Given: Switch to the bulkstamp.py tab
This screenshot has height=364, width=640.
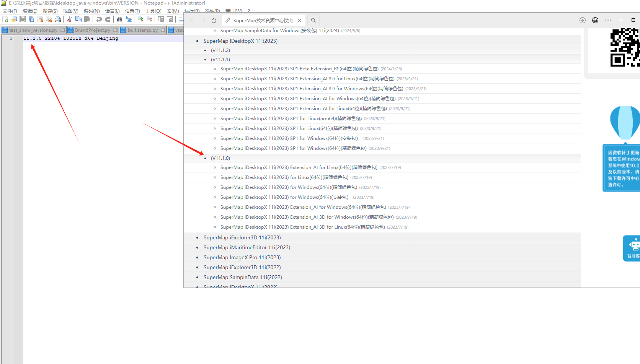Looking at the screenshot, I should coord(143,29).
